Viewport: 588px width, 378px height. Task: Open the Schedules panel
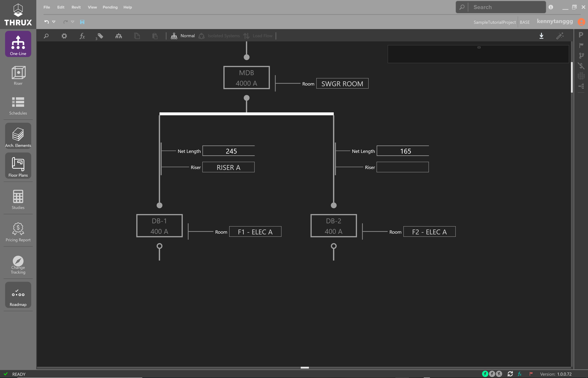click(x=18, y=106)
